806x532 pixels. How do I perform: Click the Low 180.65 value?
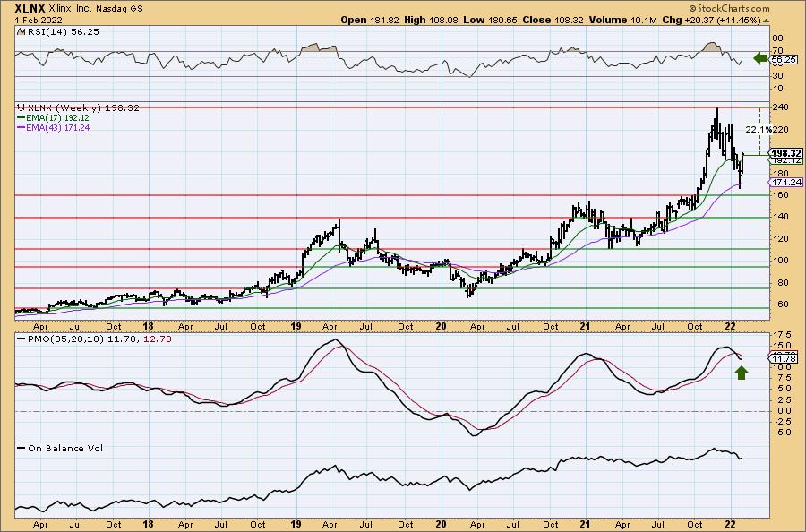tap(491, 20)
